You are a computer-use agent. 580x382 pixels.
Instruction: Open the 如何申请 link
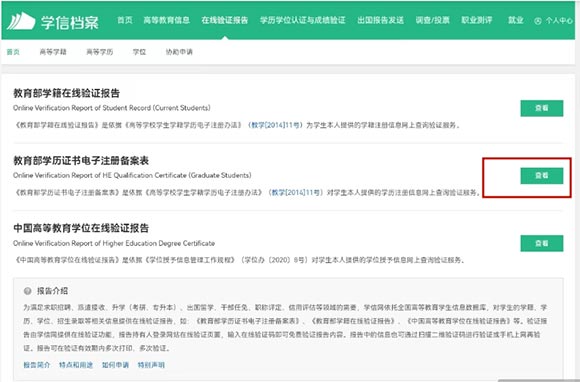tap(115, 365)
